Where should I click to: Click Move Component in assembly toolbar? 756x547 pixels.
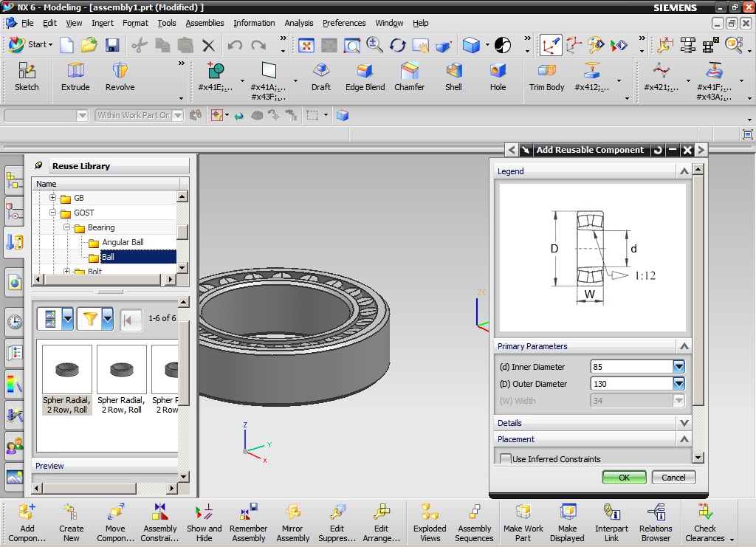[x=115, y=523]
